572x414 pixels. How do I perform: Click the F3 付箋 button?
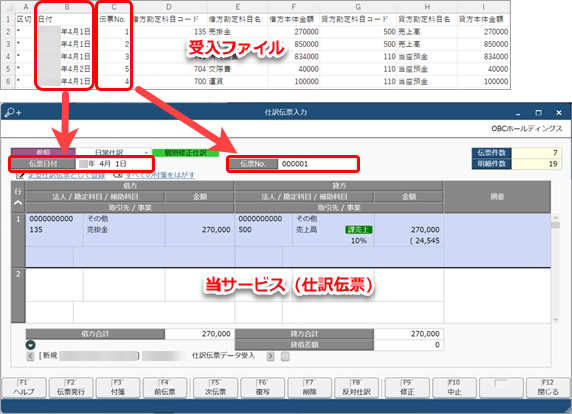tap(118, 388)
